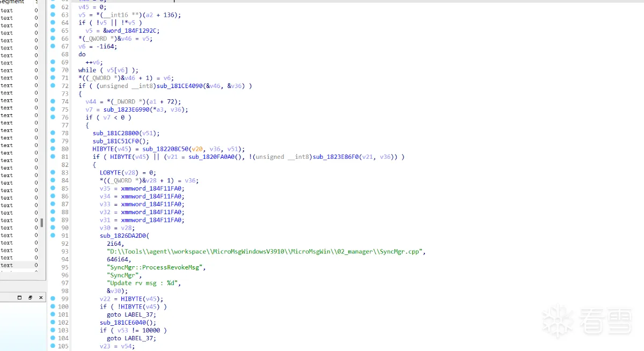Click the blue dot on line 91
The width and height of the screenshot is (644, 351).
pos(53,236)
